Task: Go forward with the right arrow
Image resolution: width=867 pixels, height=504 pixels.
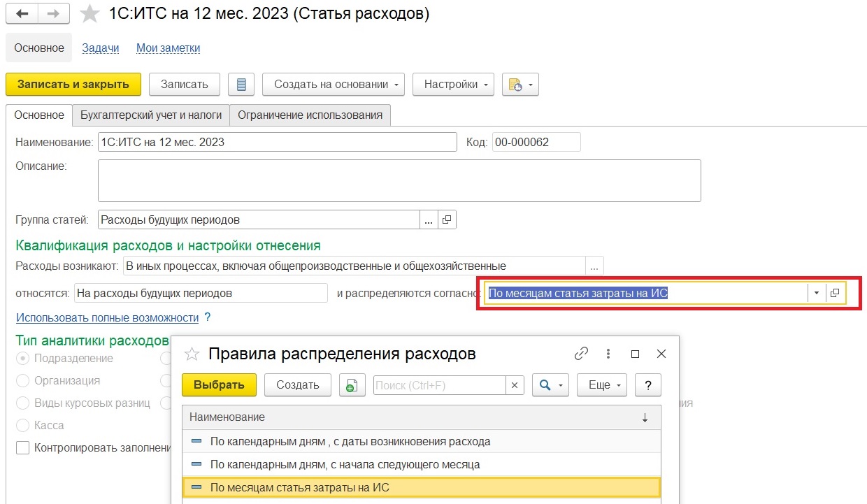Action: 53,13
